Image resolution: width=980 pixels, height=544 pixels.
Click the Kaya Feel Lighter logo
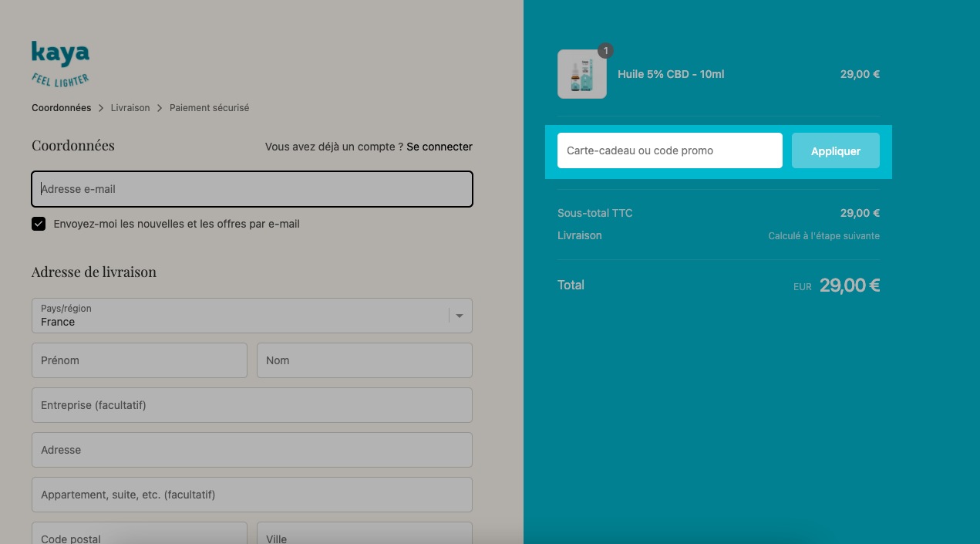click(x=61, y=64)
